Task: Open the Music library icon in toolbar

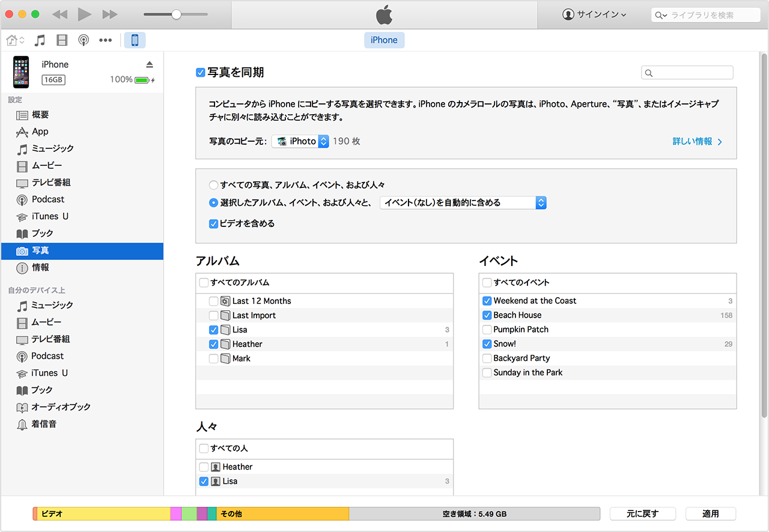Action: [x=40, y=40]
